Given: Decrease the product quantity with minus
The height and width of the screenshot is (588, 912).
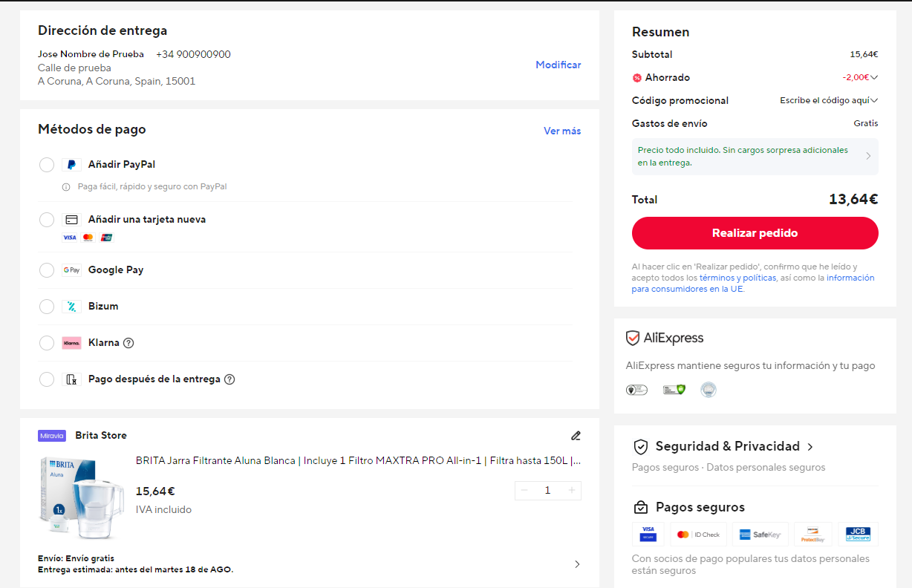Looking at the screenshot, I should 524,490.
